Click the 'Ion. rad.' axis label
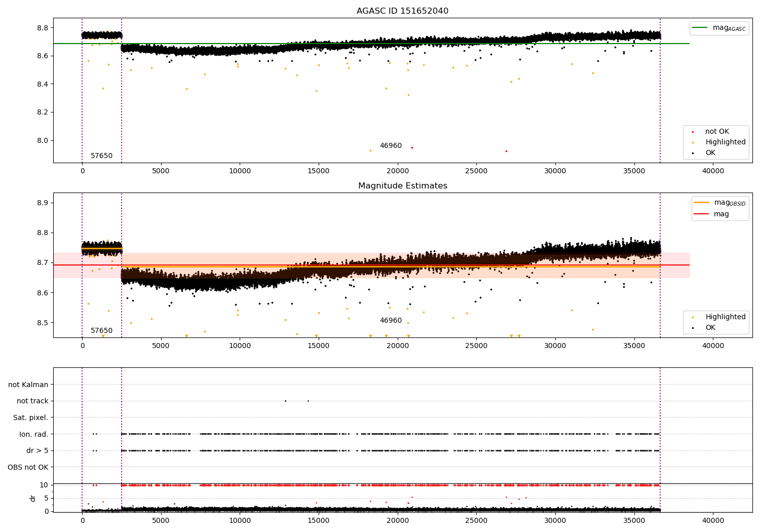This screenshot has width=760, height=532. coord(33,434)
